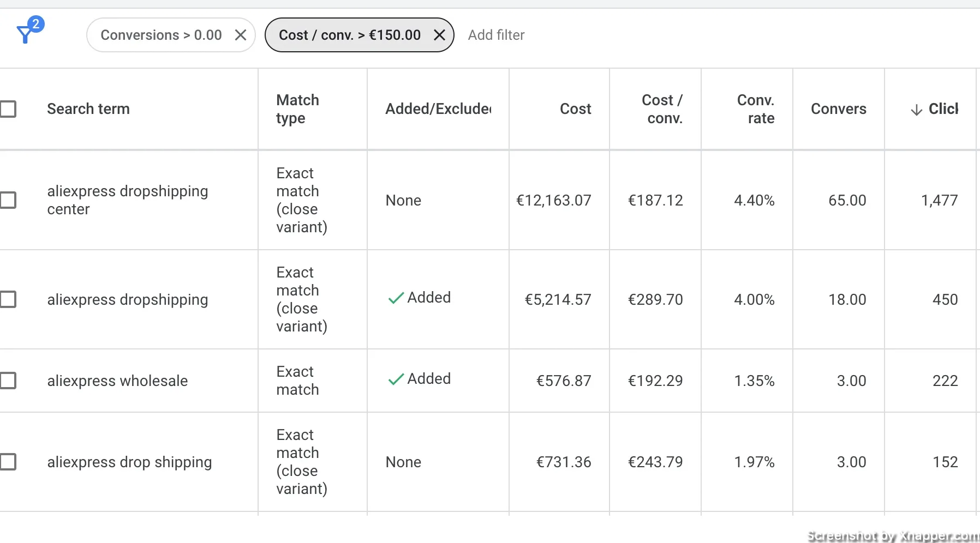The width and height of the screenshot is (980, 543).
Task: Click clicks value 222
Action: (945, 381)
